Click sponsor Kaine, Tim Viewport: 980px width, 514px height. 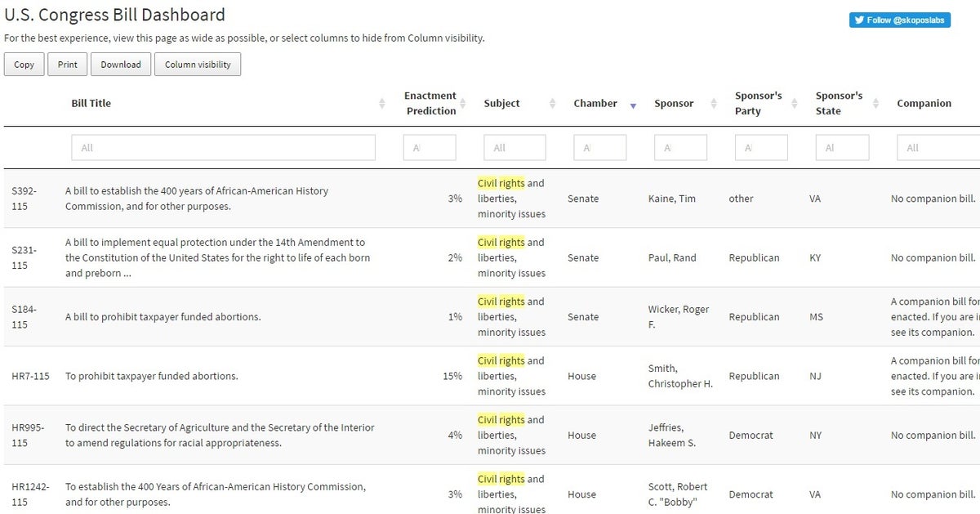tap(672, 199)
